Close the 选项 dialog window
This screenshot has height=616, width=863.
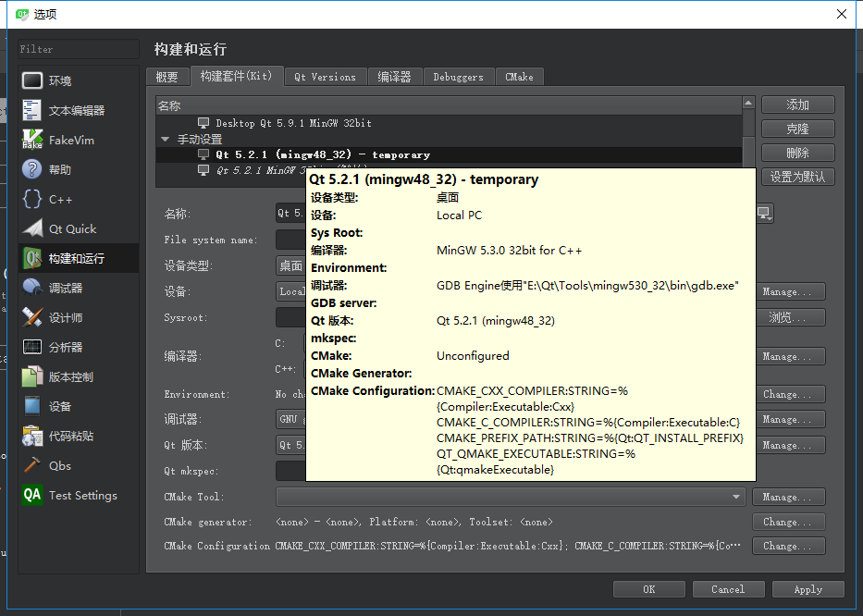(842, 14)
